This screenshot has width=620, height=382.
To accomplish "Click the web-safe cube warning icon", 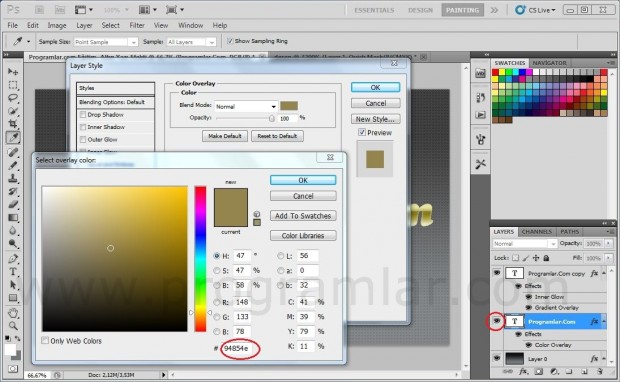I will point(257,214).
